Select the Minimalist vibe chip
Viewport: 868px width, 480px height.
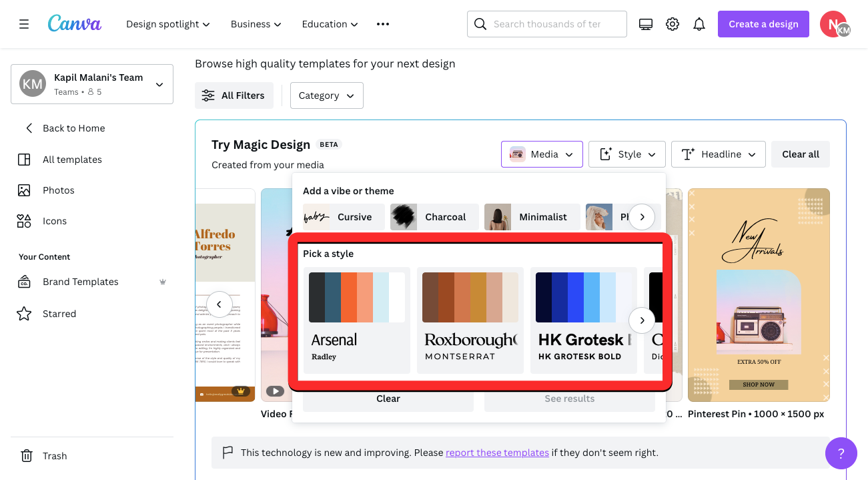pyautogui.click(x=532, y=217)
